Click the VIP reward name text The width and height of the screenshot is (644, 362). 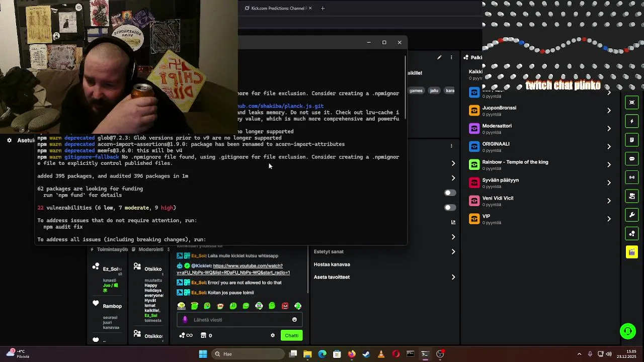pos(486,216)
